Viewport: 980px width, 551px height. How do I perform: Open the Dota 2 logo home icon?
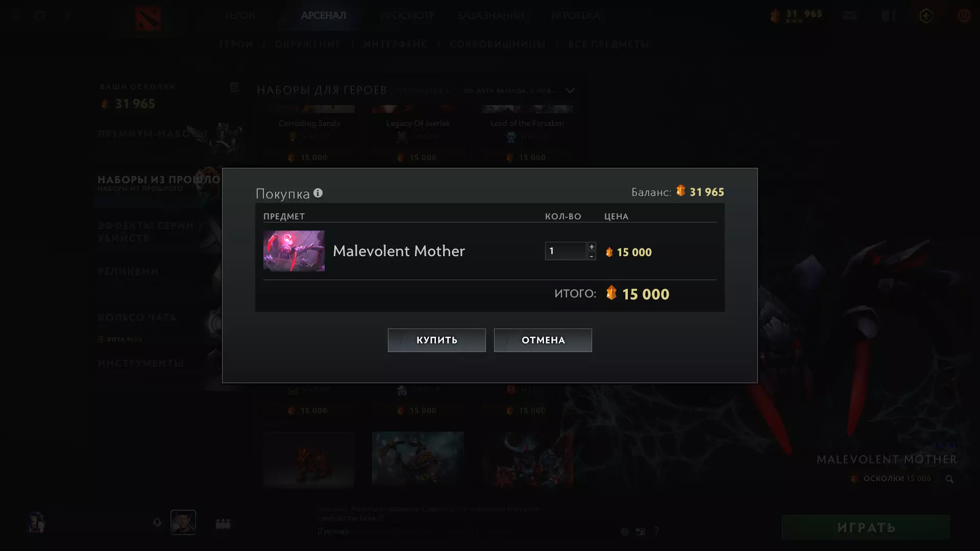pos(149,18)
